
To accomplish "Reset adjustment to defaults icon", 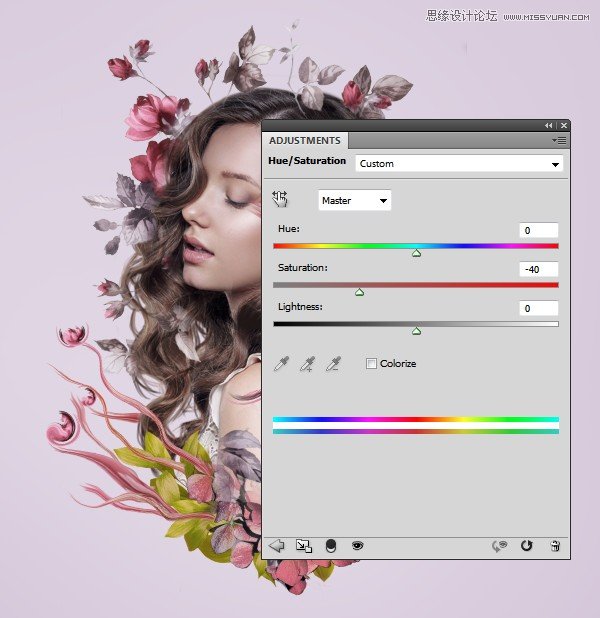I will [527, 546].
